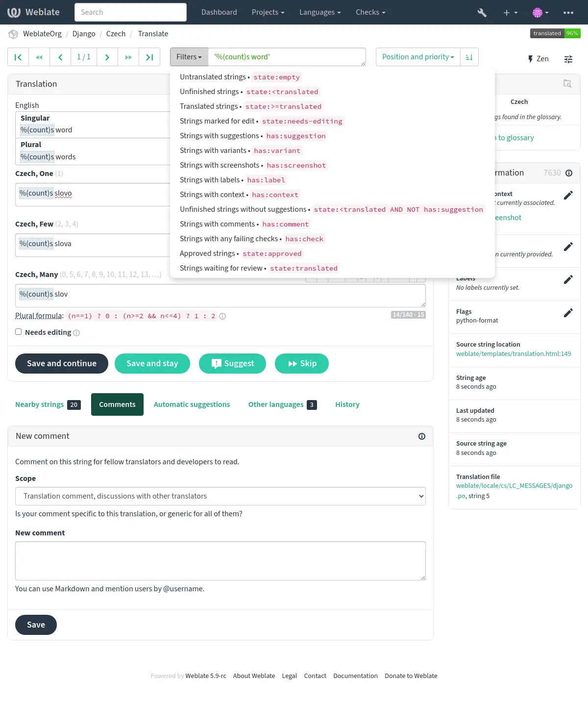Expand the Languages menu
The height and width of the screenshot is (705, 588).
tap(320, 12)
